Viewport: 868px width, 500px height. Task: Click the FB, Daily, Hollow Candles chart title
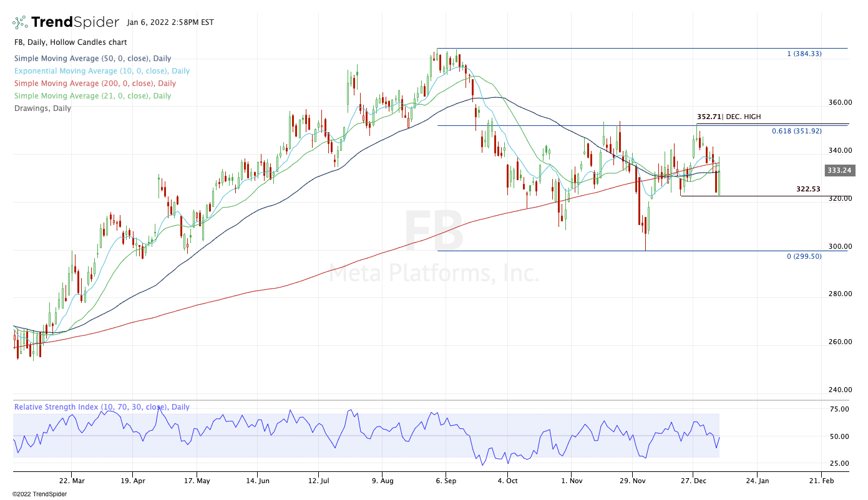[71, 42]
